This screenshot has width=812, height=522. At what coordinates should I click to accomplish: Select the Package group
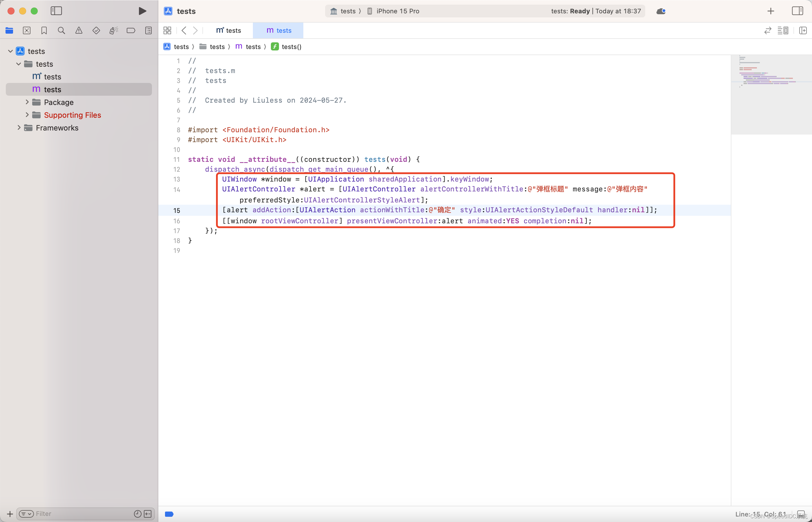tap(59, 102)
